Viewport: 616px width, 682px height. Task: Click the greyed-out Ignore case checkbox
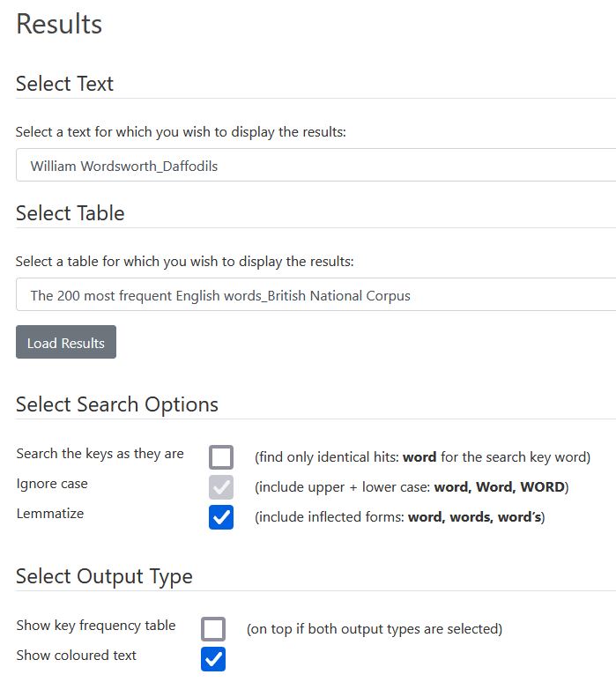[221, 487]
